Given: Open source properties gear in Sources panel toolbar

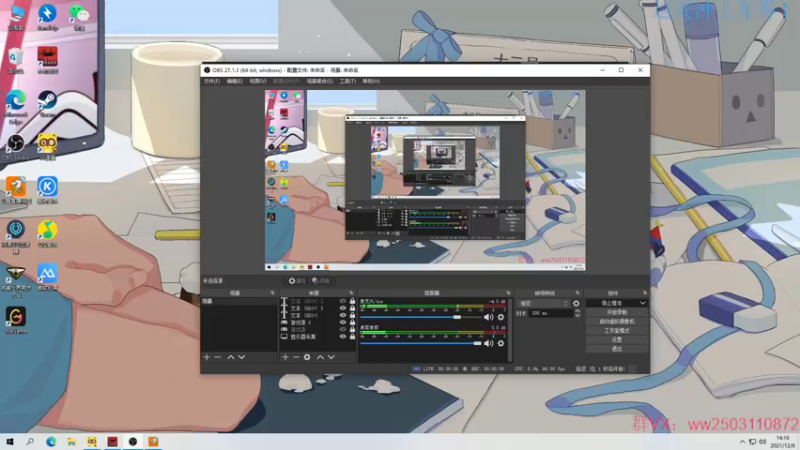Looking at the screenshot, I should (307, 357).
